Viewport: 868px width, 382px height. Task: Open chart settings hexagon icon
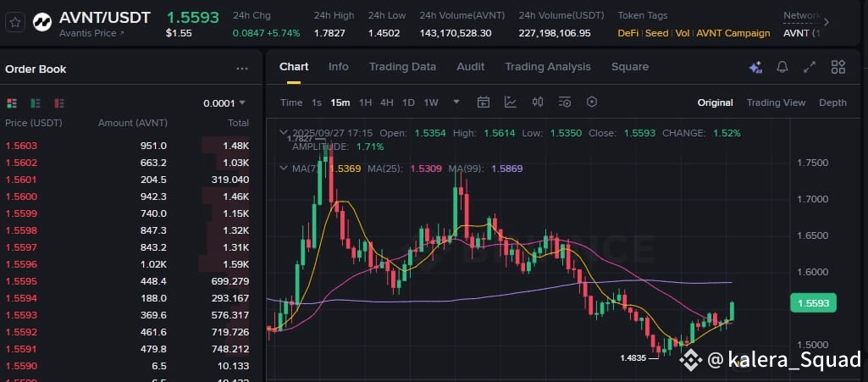[592, 102]
